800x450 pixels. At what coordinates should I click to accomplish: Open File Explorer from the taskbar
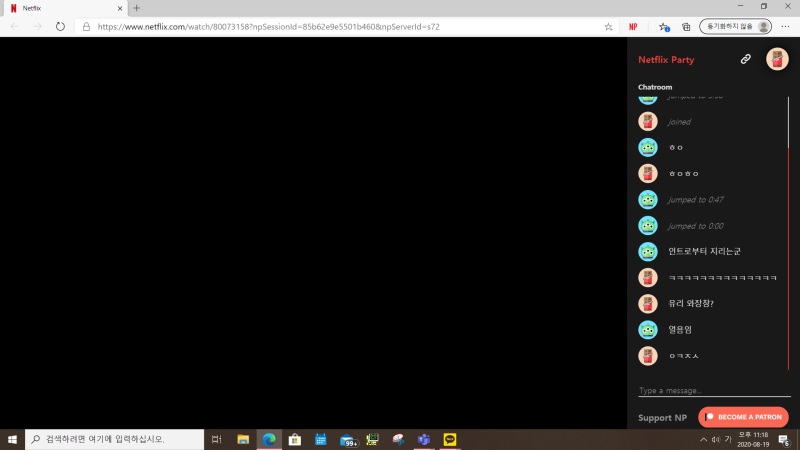coord(243,439)
